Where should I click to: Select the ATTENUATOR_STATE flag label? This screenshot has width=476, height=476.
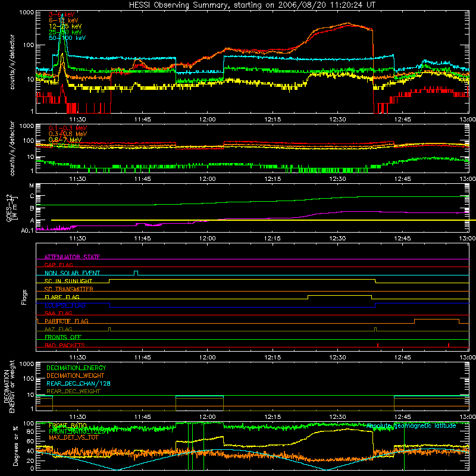(72, 257)
